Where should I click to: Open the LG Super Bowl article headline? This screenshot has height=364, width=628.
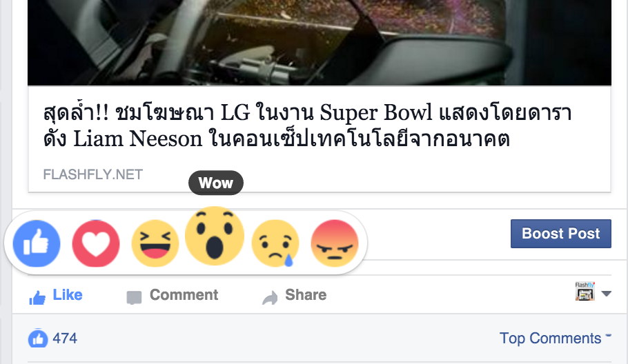point(307,125)
